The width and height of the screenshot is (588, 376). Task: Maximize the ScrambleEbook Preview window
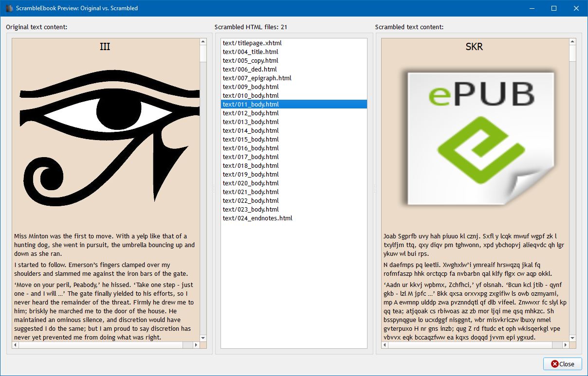click(554, 8)
